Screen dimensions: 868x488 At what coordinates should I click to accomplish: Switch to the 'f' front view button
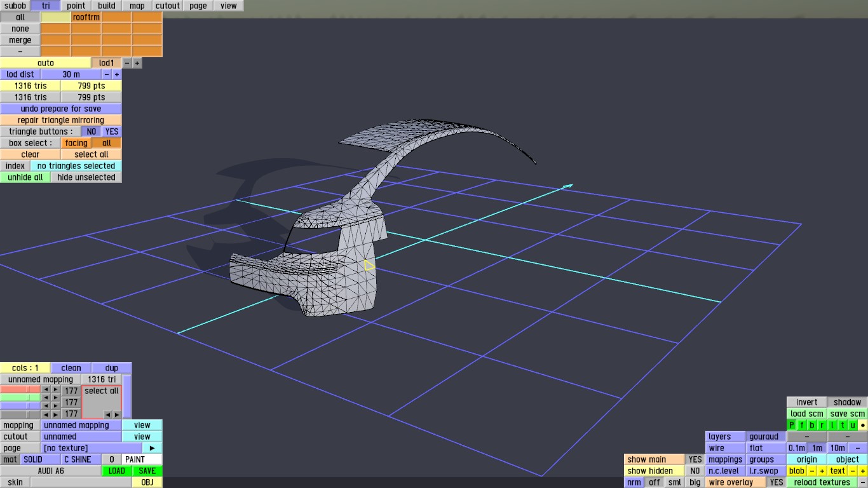[802, 425]
